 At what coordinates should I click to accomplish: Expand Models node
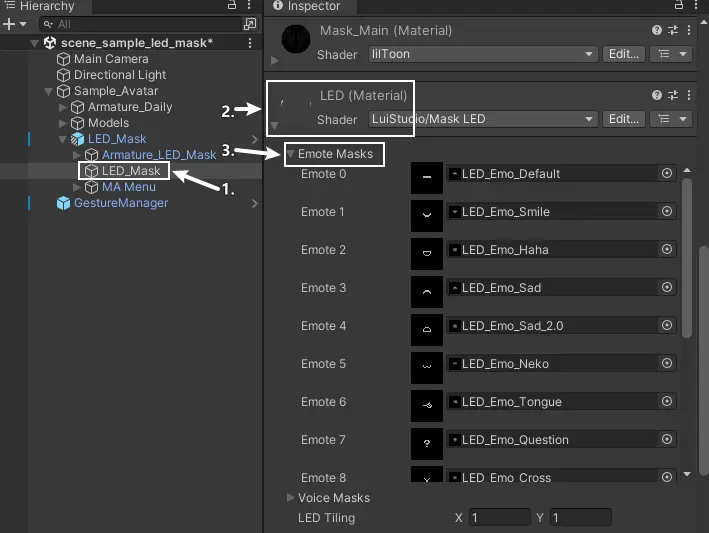click(x=62, y=123)
